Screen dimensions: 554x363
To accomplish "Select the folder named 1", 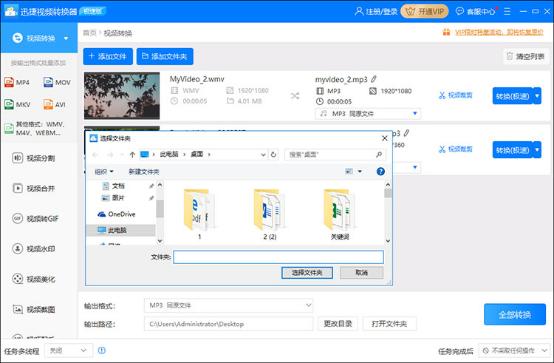I will coord(200,214).
